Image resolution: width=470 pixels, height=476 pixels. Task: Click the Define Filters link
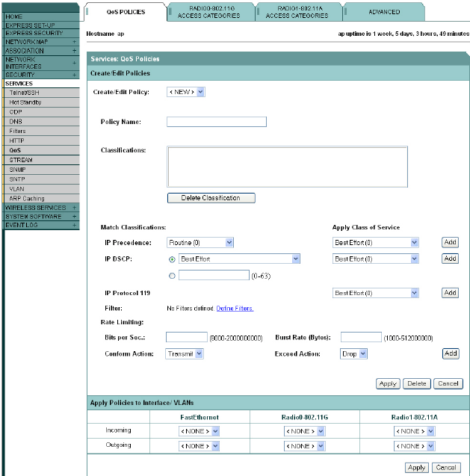click(235, 308)
